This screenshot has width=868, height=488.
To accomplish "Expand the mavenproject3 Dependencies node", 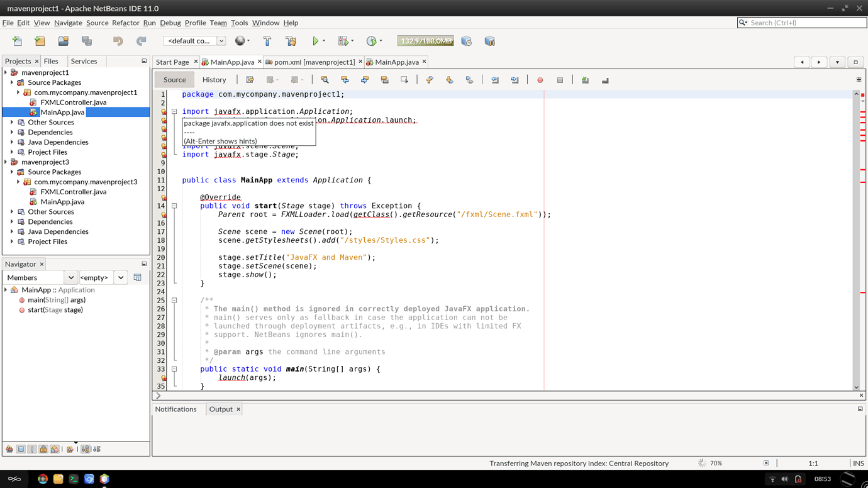I will (x=12, y=221).
